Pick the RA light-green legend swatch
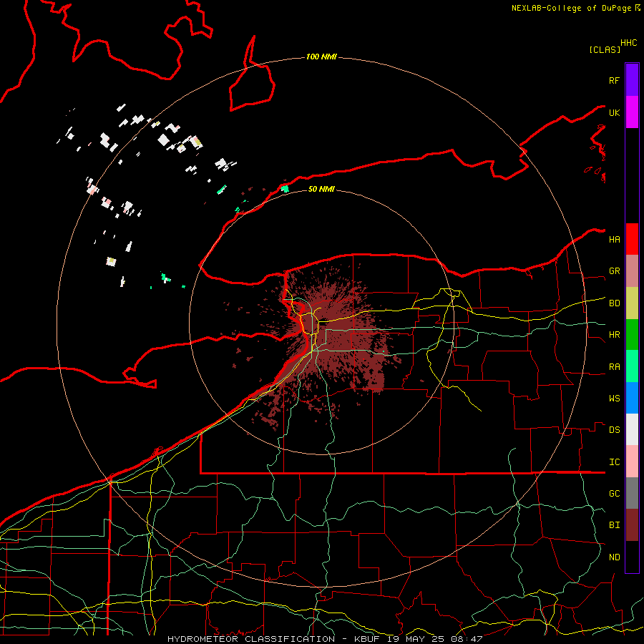The width and height of the screenshot is (644, 644). (x=632, y=366)
